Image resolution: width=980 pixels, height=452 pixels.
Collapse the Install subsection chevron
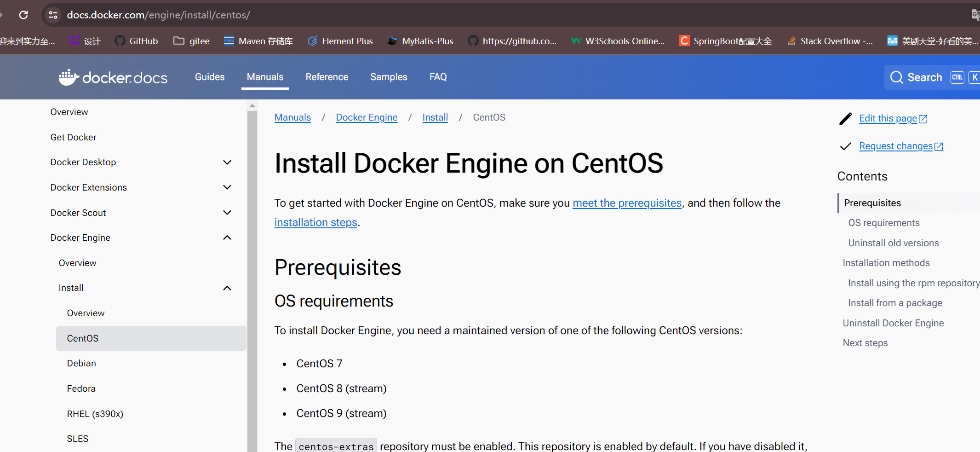click(x=227, y=288)
